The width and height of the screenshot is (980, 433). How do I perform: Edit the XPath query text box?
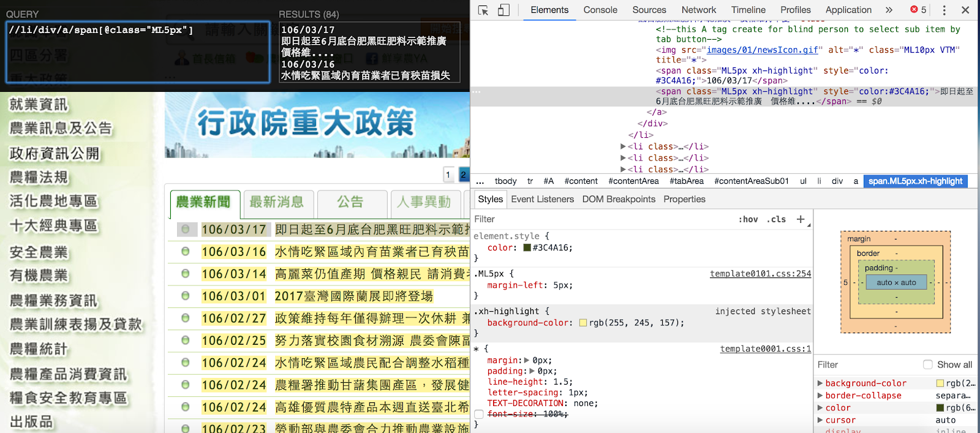(138, 51)
